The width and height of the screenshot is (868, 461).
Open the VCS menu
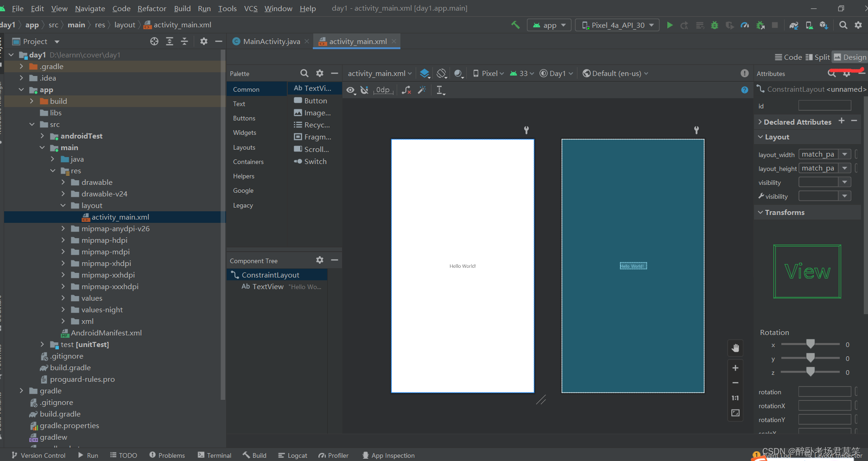(x=251, y=8)
